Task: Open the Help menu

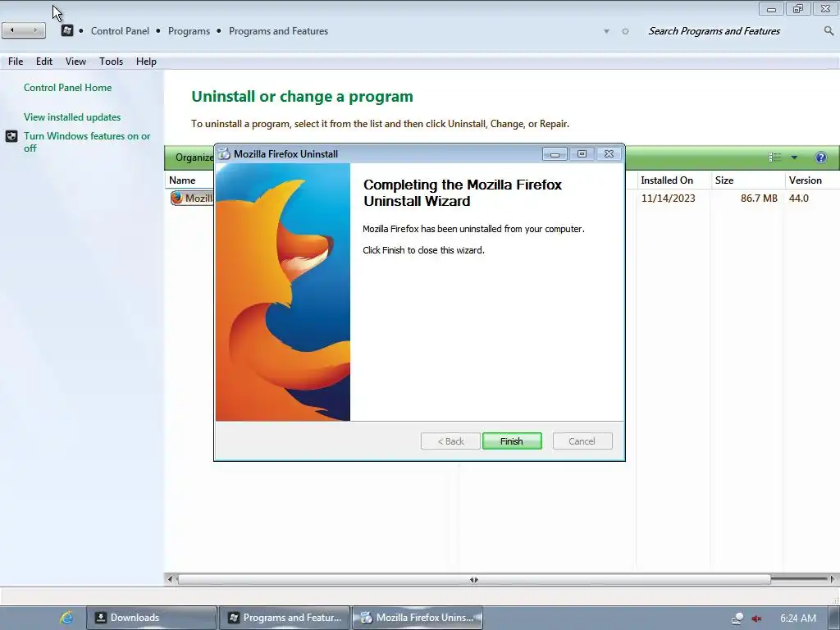Action: 146,61
